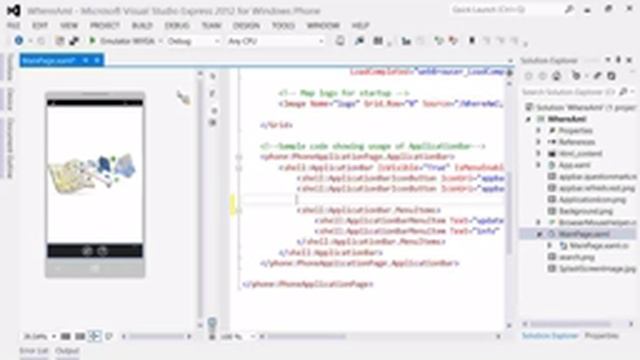Open the TEAM menu
Viewport: 640px width, 360px height.
tap(211, 25)
